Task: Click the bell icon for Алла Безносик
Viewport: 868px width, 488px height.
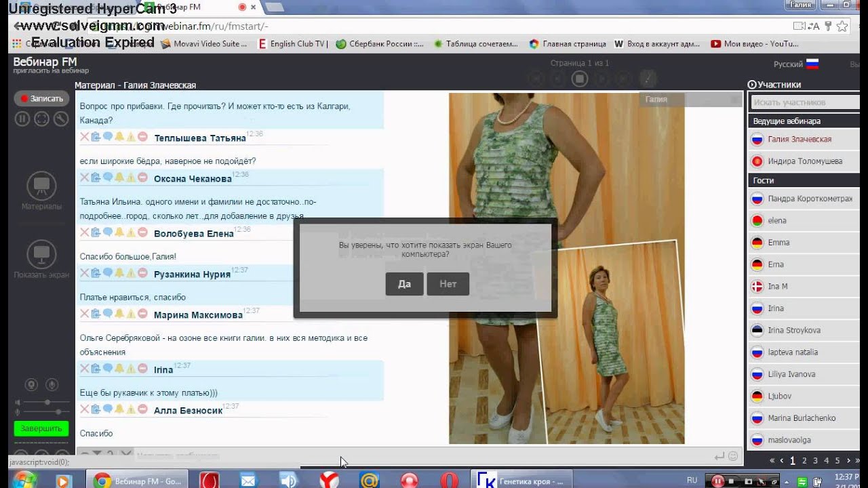Action: 119,409
